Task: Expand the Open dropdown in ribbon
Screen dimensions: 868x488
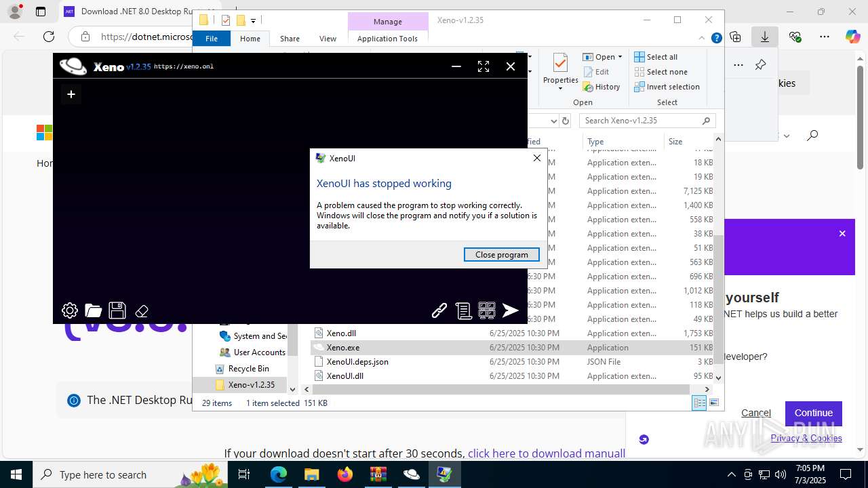Action: tap(620, 57)
